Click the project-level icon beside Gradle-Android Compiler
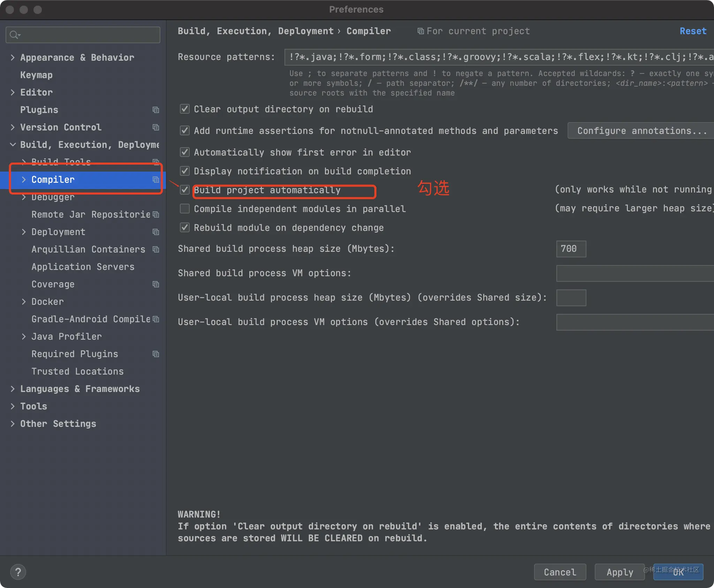Image resolution: width=714 pixels, height=588 pixels. pyautogui.click(x=156, y=319)
